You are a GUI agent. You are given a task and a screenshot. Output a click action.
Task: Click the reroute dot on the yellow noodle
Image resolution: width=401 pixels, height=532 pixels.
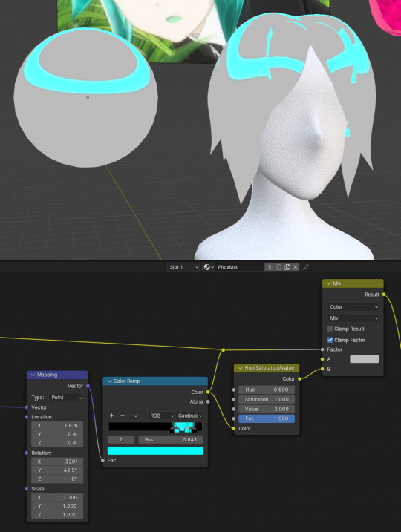223,349
